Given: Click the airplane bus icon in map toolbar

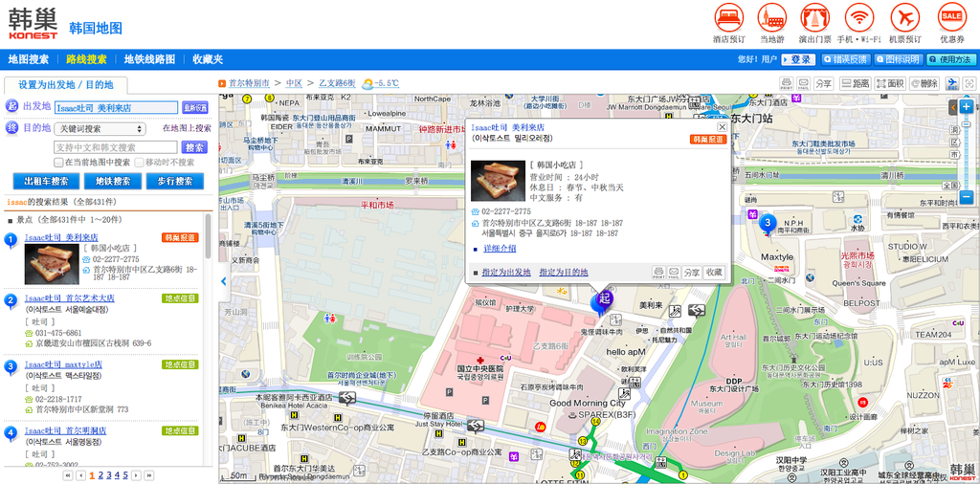Looking at the screenshot, I should pyautogui.click(x=952, y=83).
